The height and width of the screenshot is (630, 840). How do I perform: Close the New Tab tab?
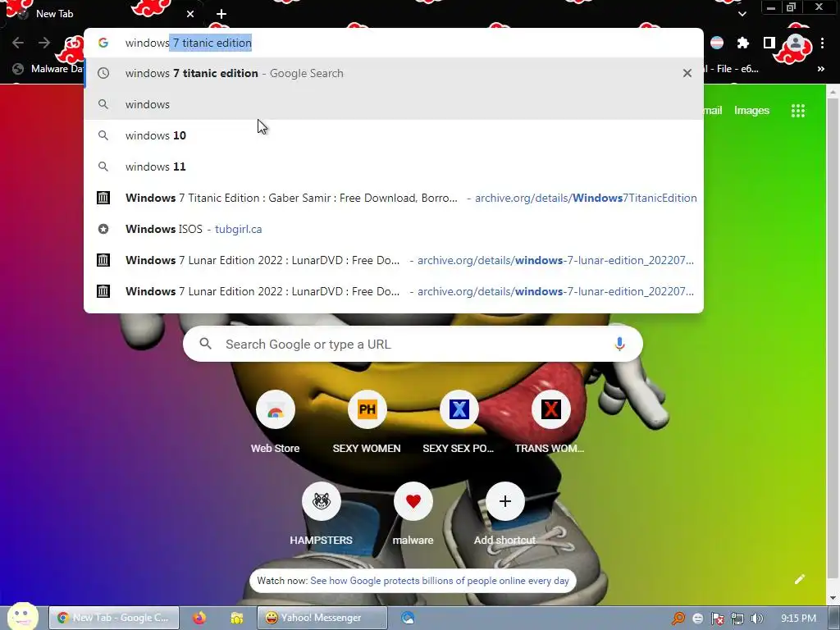[190, 14]
